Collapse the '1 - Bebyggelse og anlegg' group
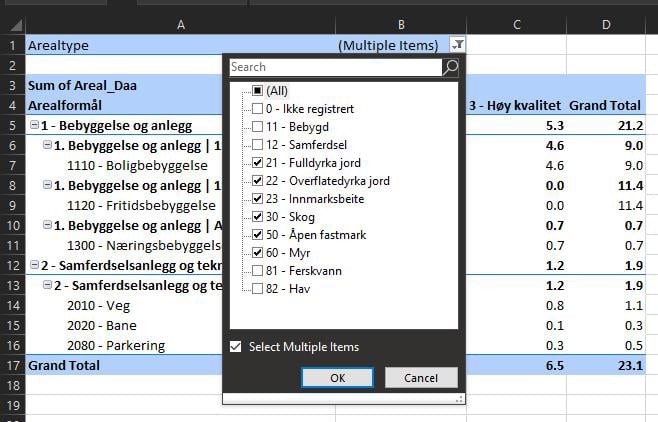 click(35, 125)
